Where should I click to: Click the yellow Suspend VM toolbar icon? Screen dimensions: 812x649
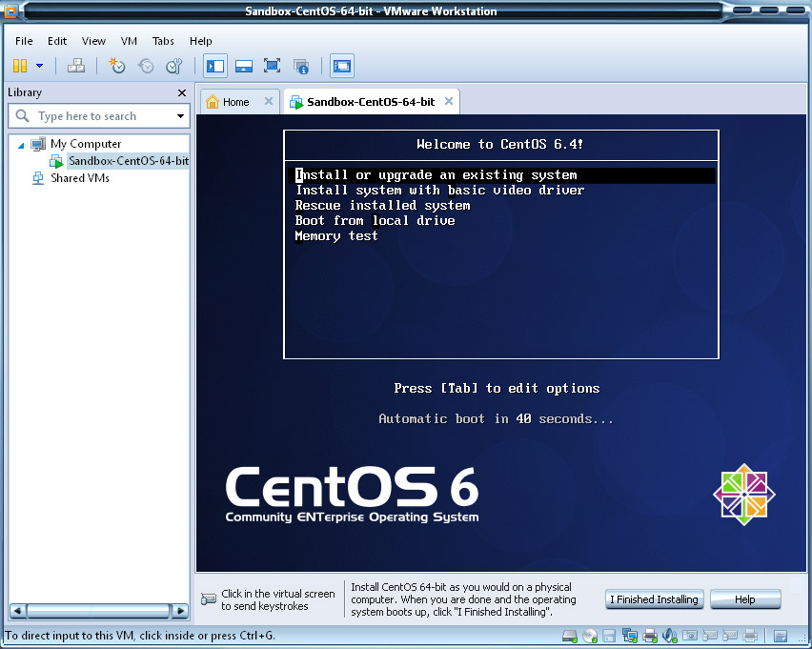coord(20,66)
